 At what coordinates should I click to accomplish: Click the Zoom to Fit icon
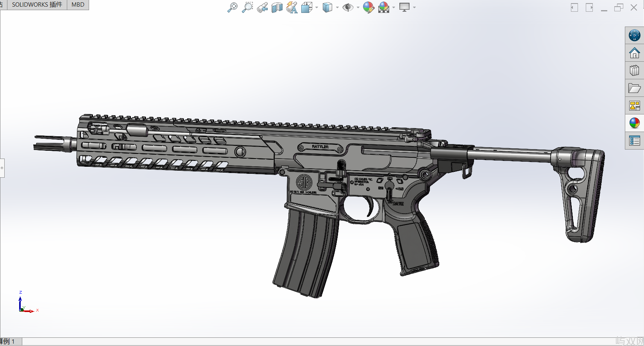[233, 7]
